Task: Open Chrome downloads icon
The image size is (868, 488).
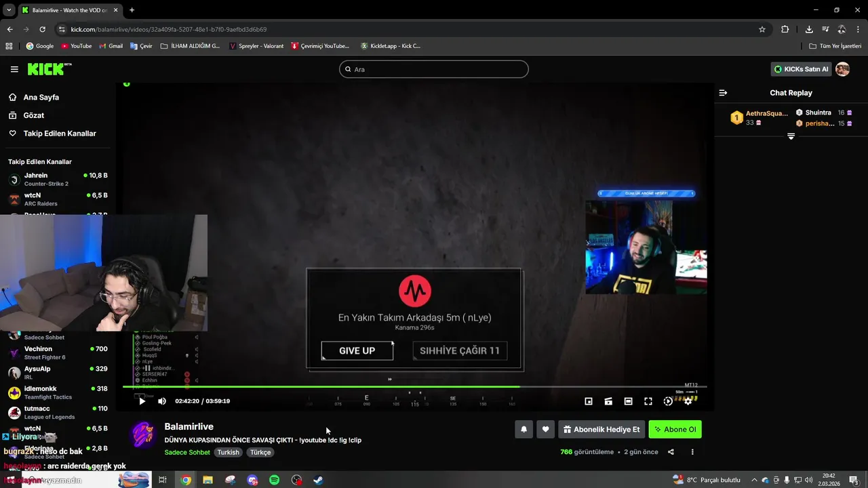Action: click(x=809, y=29)
